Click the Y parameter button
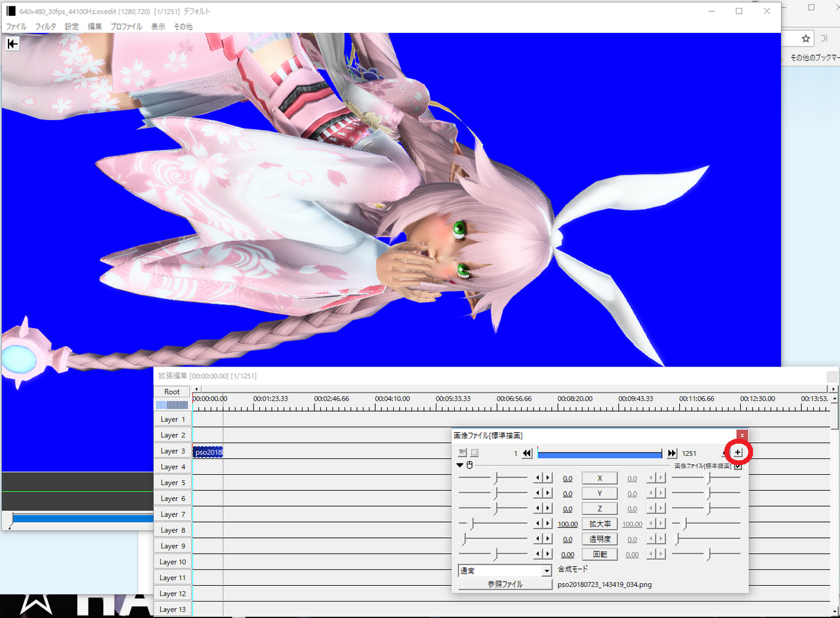 click(x=599, y=493)
